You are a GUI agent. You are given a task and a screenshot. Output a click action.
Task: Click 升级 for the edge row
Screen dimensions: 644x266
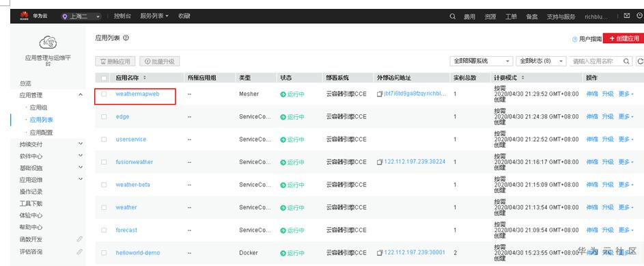607,117
